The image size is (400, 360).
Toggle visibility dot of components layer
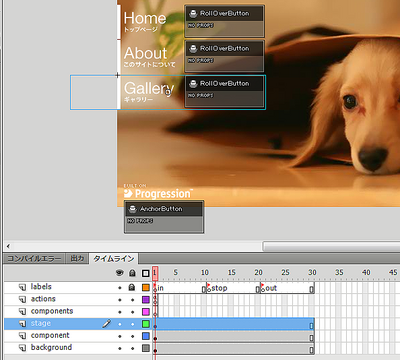point(120,312)
